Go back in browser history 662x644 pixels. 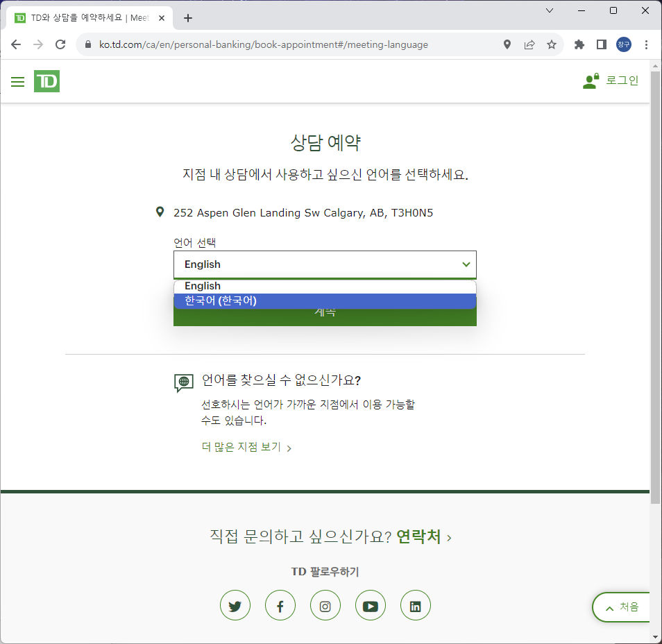pyautogui.click(x=16, y=44)
